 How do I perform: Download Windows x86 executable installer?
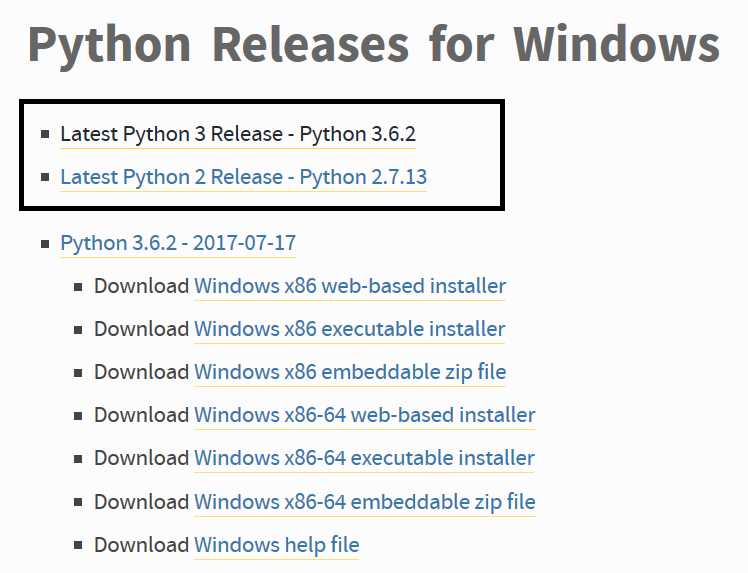tap(350, 329)
